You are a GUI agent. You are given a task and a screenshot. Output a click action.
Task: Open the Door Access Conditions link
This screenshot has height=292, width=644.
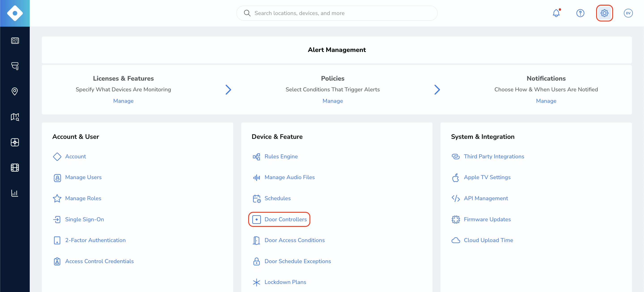pos(294,240)
